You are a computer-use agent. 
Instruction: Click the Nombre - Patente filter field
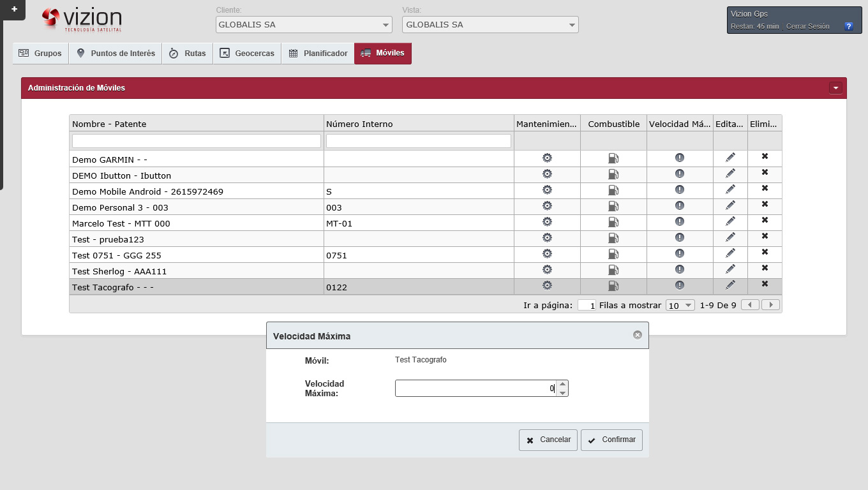(x=197, y=141)
